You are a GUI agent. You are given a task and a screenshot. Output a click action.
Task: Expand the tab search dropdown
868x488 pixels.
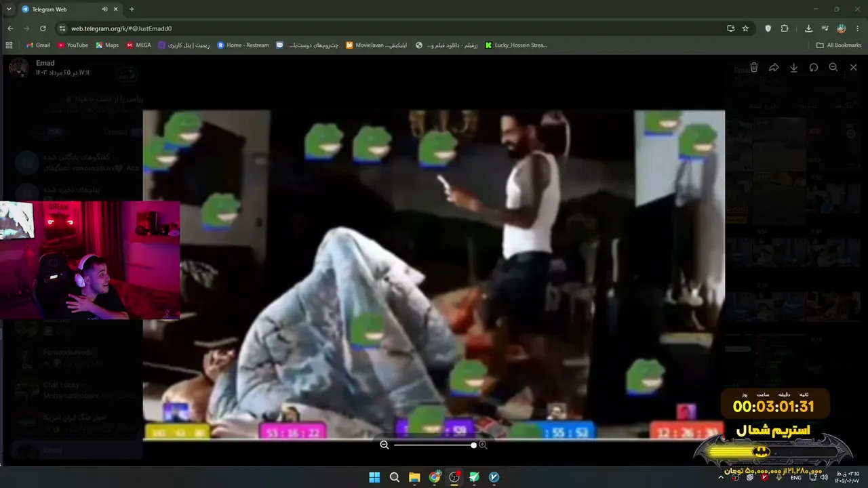click(x=9, y=9)
